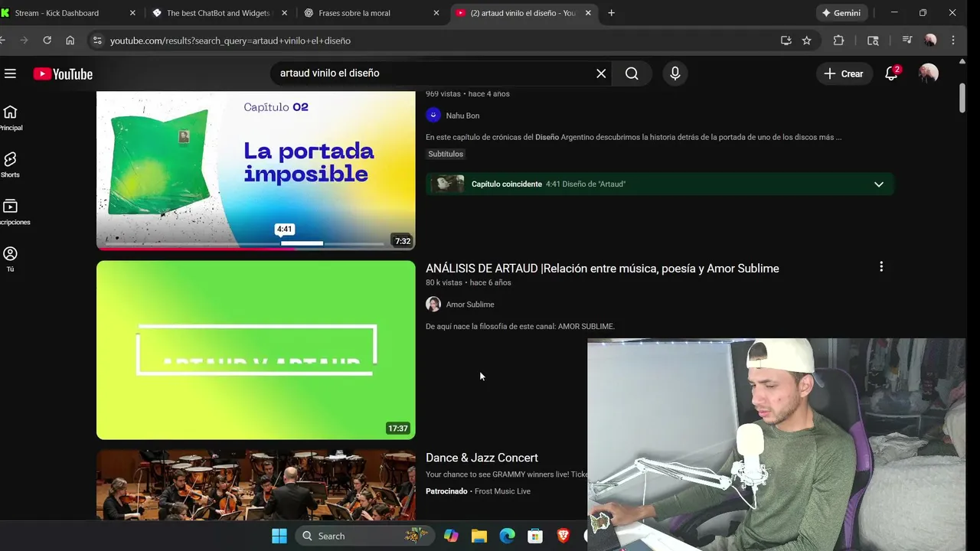Switch to the Frases sobre la moral tab
Viewport: 980px width, 551px height.
pos(371,13)
